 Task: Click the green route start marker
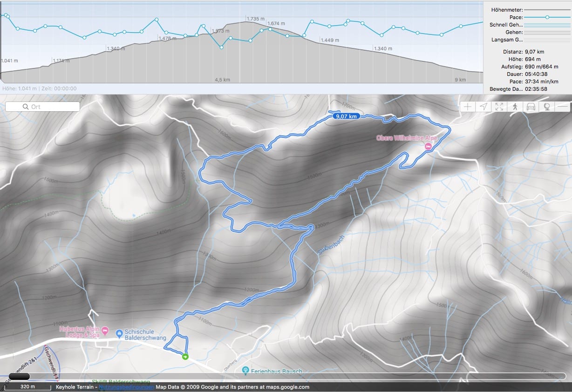pyautogui.click(x=185, y=357)
